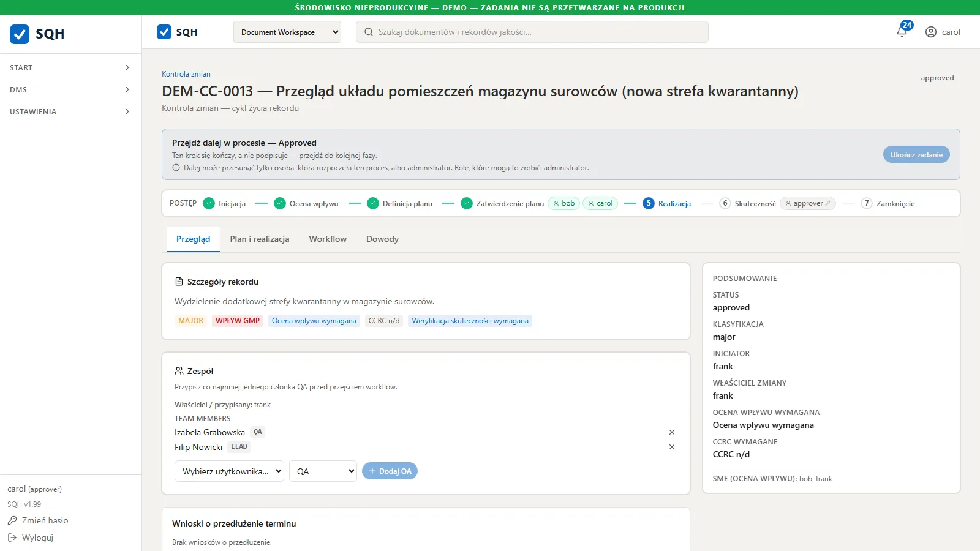Open the notifications bell icon
The height and width of the screenshot is (551, 980).
[902, 32]
